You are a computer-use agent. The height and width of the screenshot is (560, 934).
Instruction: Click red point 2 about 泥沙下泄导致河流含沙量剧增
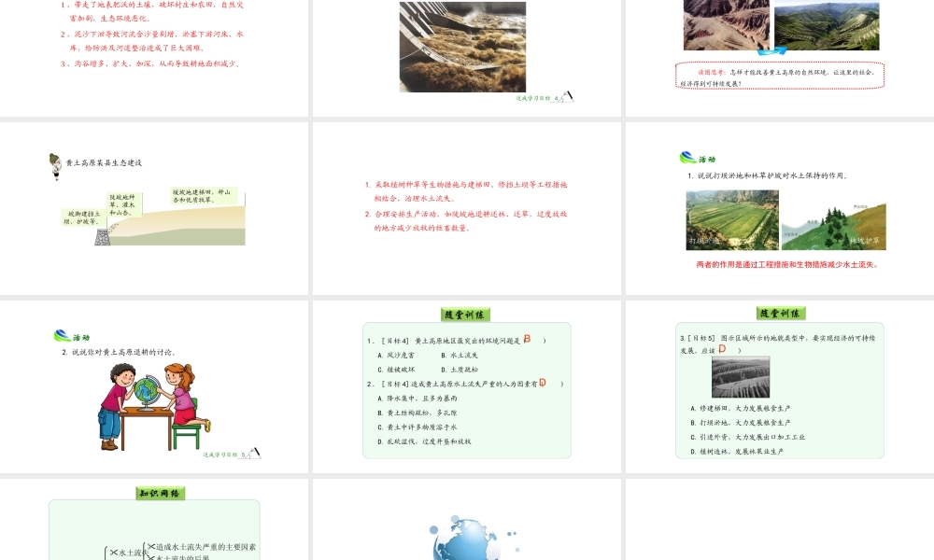point(151,41)
